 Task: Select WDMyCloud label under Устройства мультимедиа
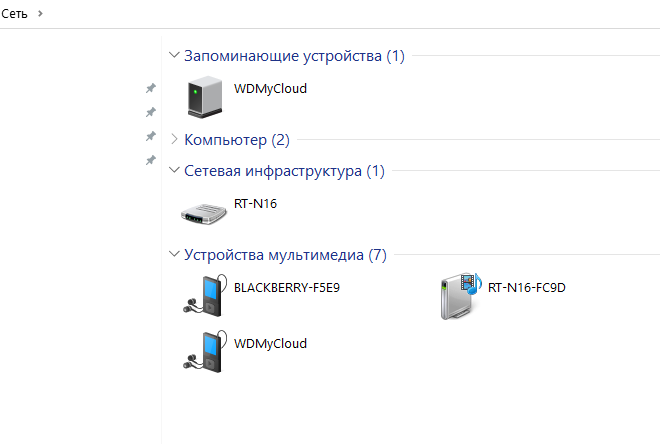[x=270, y=343]
